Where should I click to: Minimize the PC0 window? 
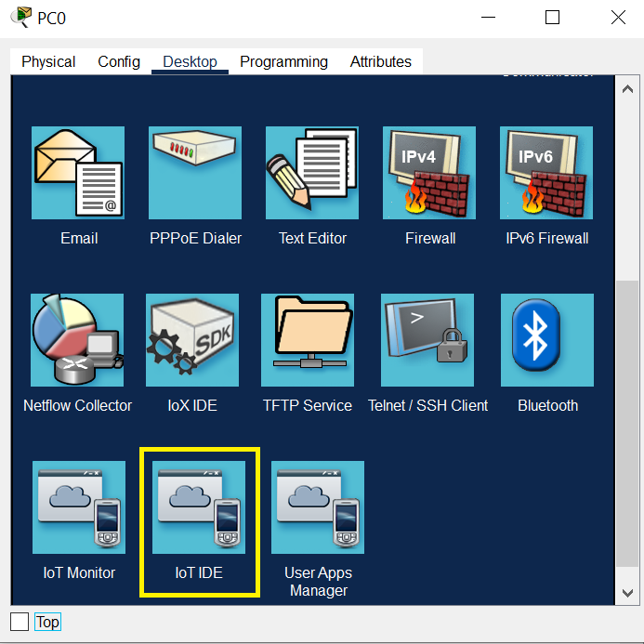(488, 18)
